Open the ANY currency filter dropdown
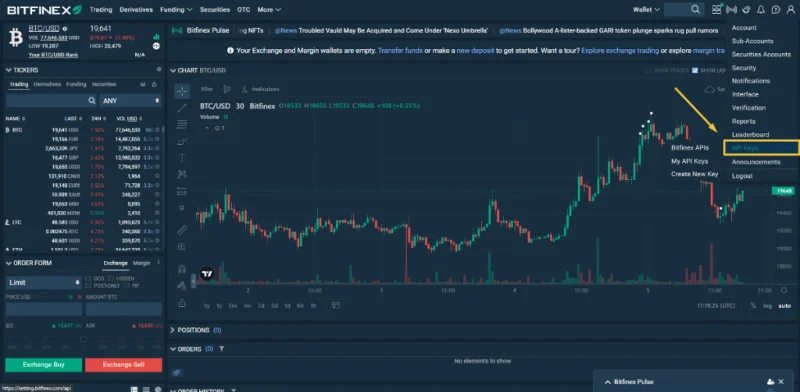Viewport: 800px width, 392px height. (x=131, y=101)
